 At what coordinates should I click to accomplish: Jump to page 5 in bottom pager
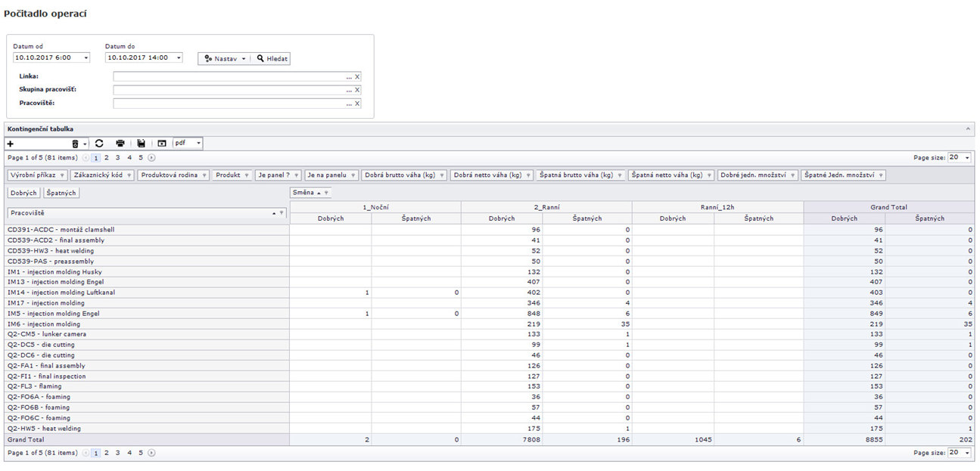(x=140, y=453)
